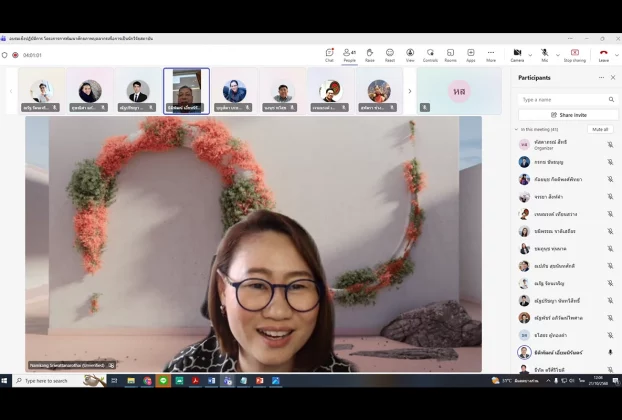Open the React emoji menu
The image size is (622, 420).
coord(390,54)
